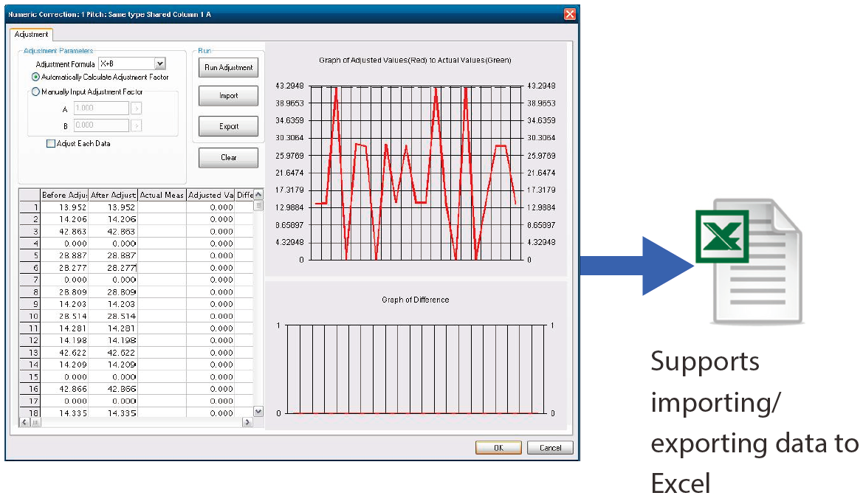Click the After Adjust cell 28.277 in row 6
The width and height of the screenshot is (863, 504).
tap(113, 268)
